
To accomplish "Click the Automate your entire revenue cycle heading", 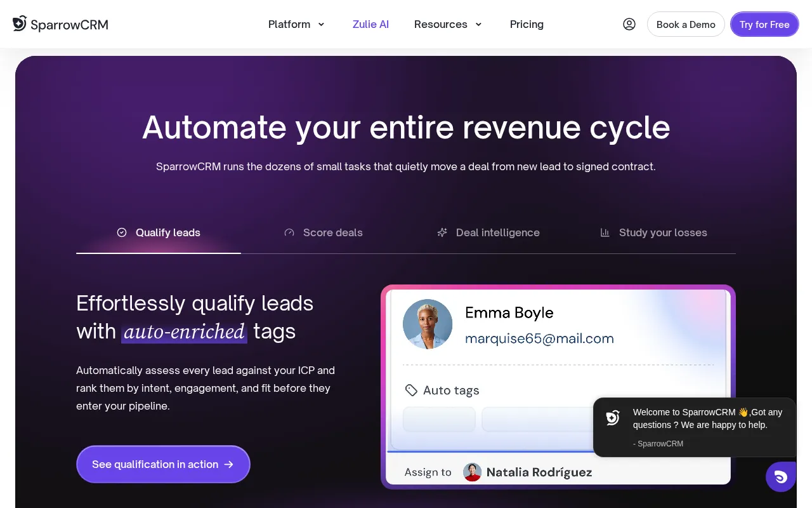I will (x=406, y=127).
